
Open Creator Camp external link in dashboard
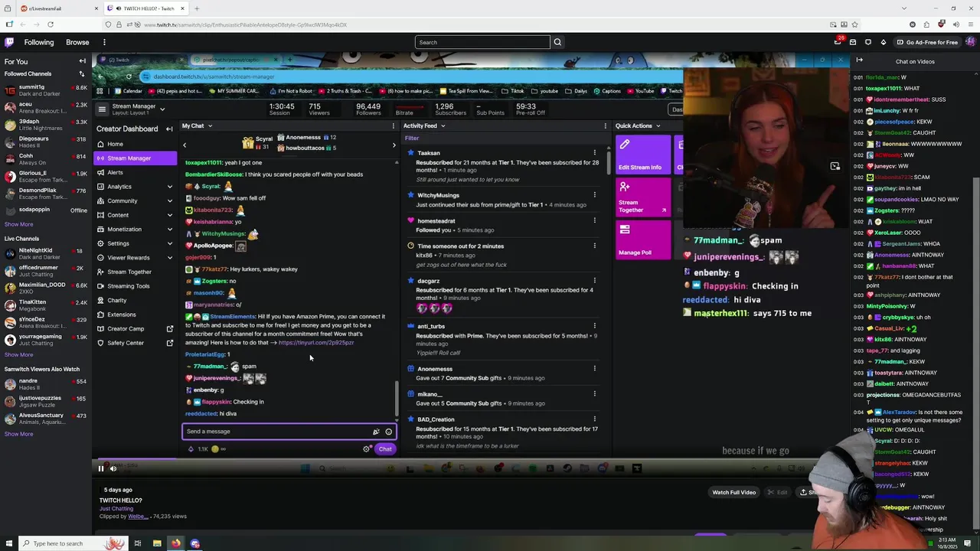coord(135,329)
